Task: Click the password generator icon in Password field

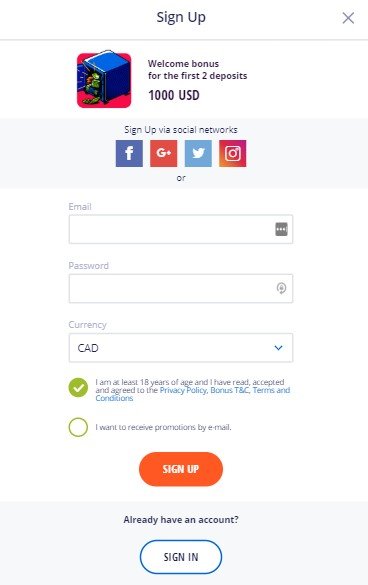Action: coord(281,288)
